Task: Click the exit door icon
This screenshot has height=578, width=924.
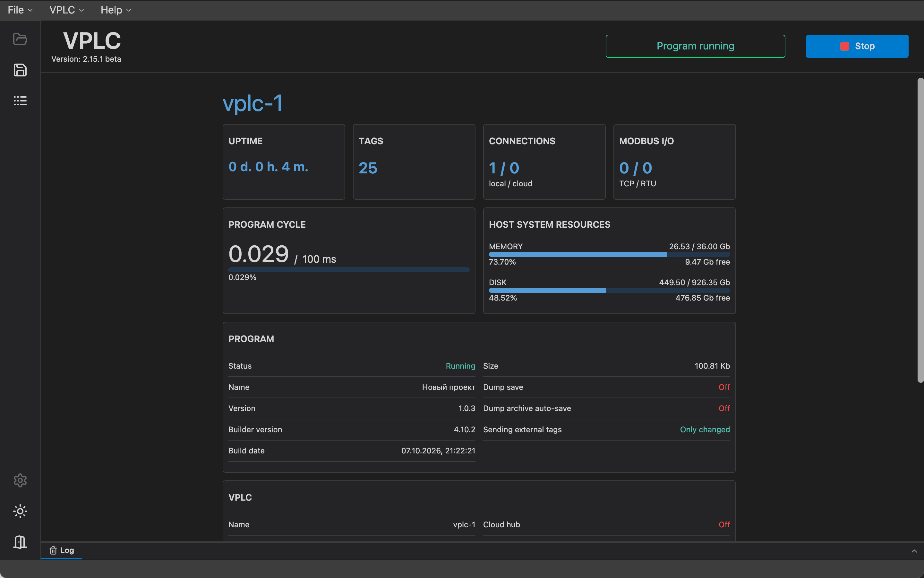Action: click(x=20, y=542)
